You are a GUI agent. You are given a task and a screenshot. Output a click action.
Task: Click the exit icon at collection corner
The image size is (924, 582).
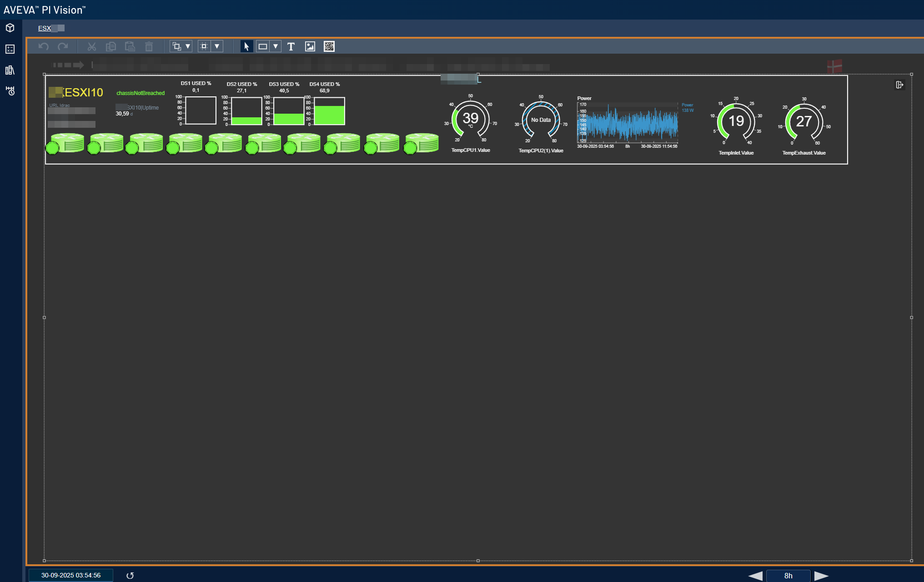coord(899,85)
